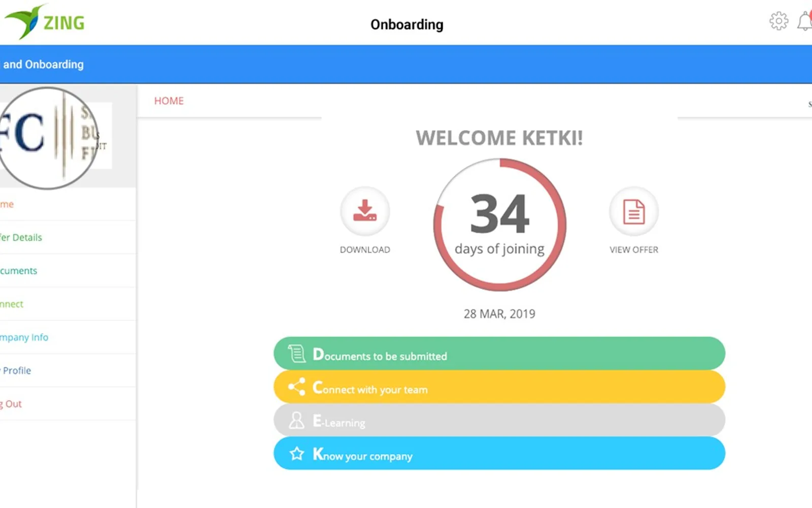Open Offer Details in the sidebar
Viewport: 812px width, 508px height.
[68, 237]
